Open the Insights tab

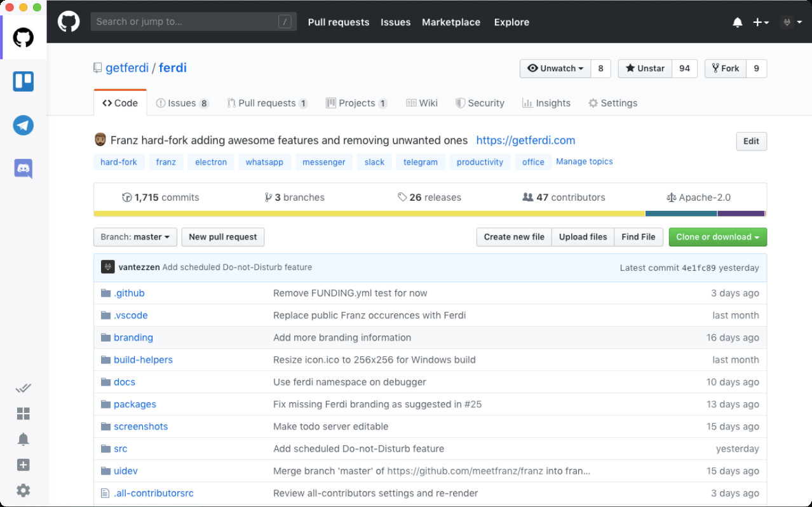[x=546, y=103]
